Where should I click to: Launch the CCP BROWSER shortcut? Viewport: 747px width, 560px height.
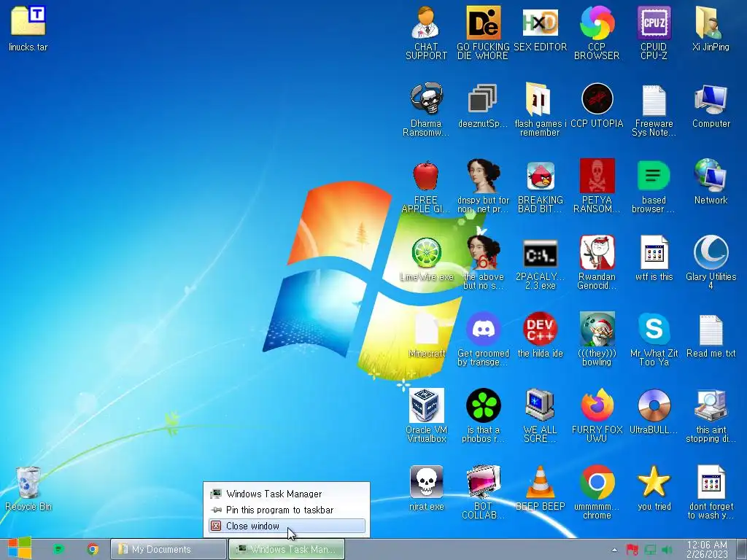click(597, 23)
